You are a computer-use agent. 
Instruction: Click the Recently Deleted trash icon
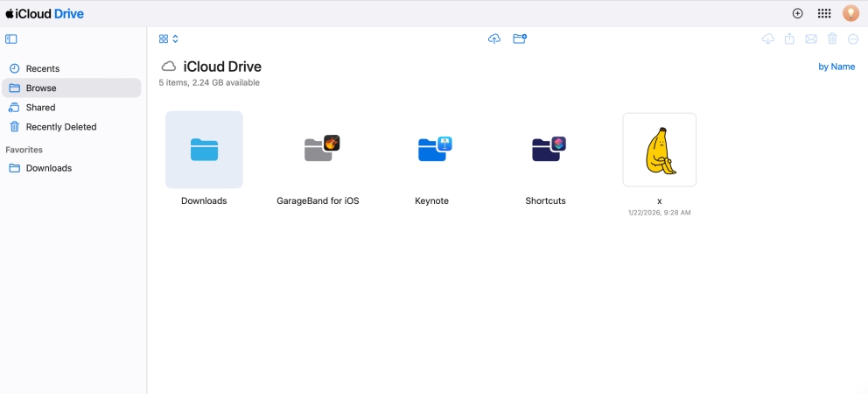click(14, 127)
